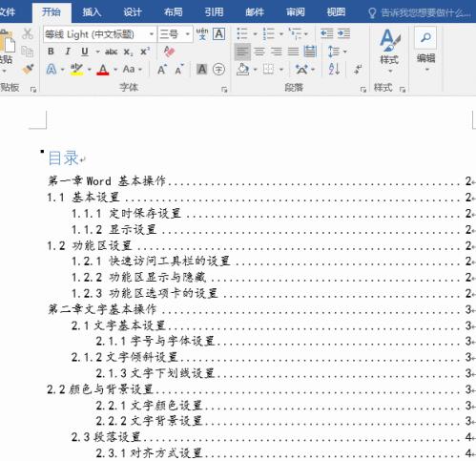Viewport: 476px width, 461px height.
Task: Switch to the 引用 ribbon tab
Action: [x=214, y=12]
